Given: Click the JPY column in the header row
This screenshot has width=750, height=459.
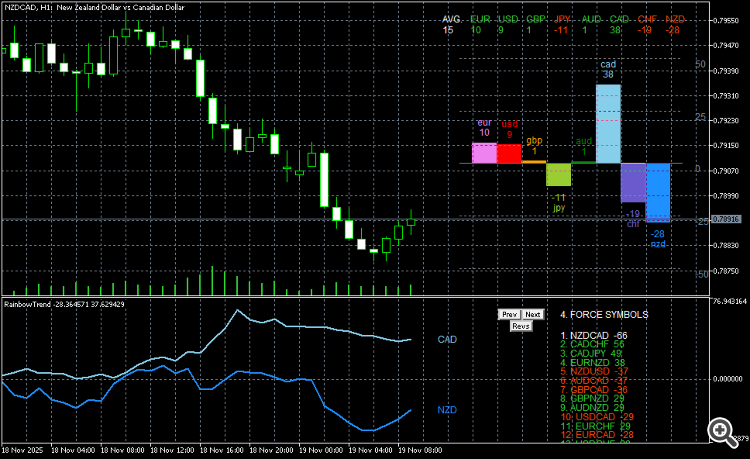Looking at the screenshot, I should [x=562, y=24].
